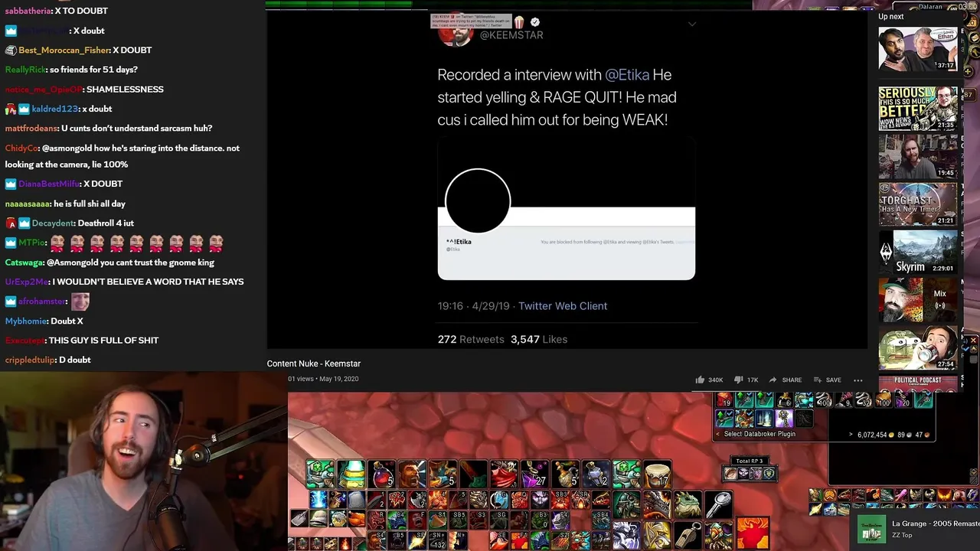
Task: Click the lightning bolt ability icon
Action: [x=318, y=500]
